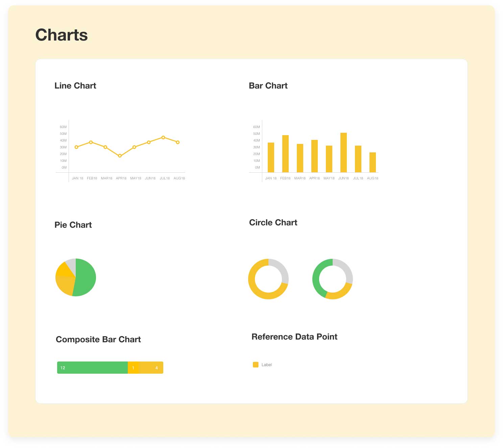Select the tallest JUN18 bar in bar chart
Screen dimensions: 503x448
pyautogui.click(x=343, y=152)
